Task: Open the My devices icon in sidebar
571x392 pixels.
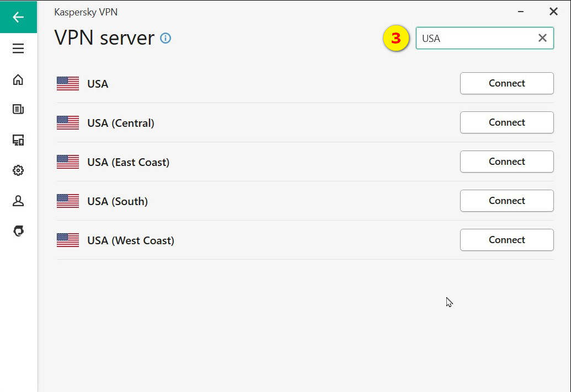Action: click(x=18, y=140)
